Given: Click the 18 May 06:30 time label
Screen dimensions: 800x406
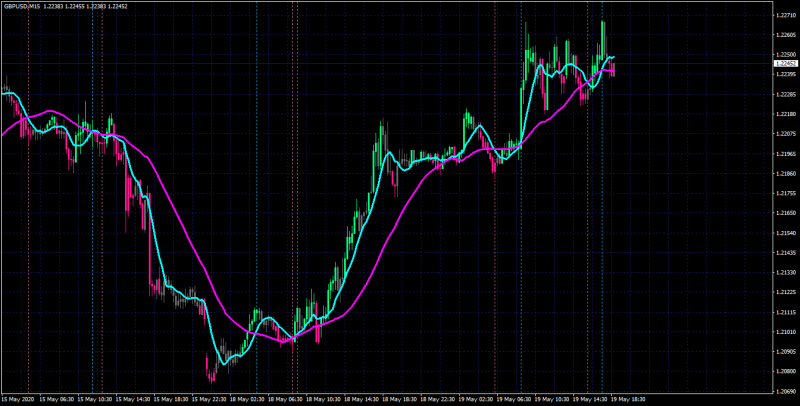Looking at the screenshot, I should click(284, 398).
